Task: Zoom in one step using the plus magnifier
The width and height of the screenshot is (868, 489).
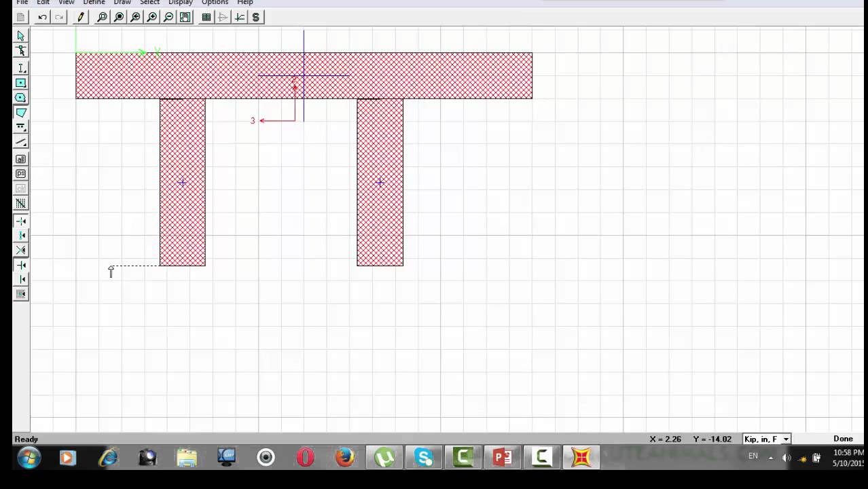Action: point(152,17)
